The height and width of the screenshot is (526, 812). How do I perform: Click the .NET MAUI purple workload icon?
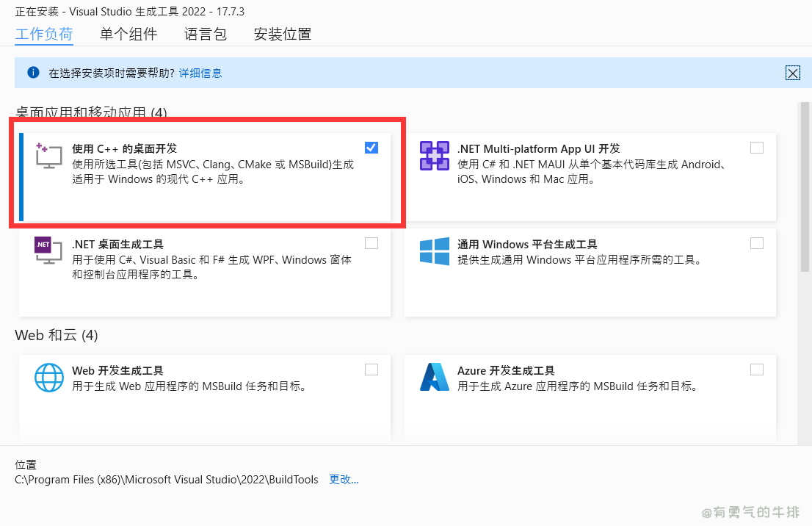[434, 156]
